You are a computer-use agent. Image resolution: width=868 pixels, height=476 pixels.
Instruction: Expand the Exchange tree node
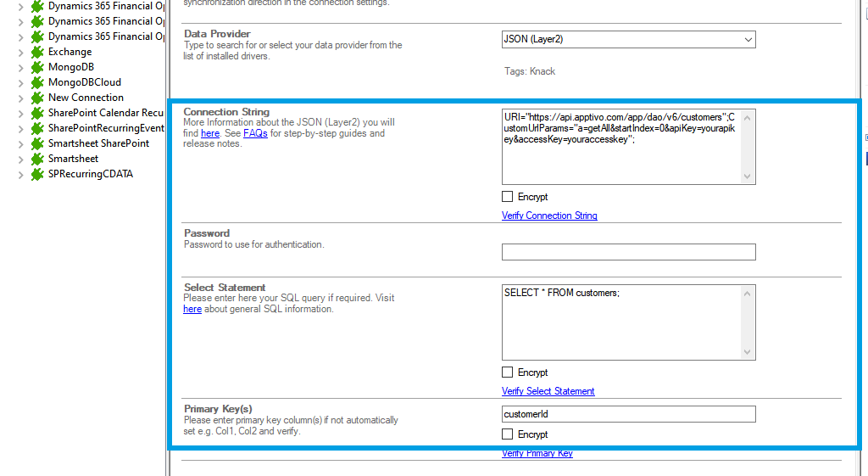(x=21, y=52)
